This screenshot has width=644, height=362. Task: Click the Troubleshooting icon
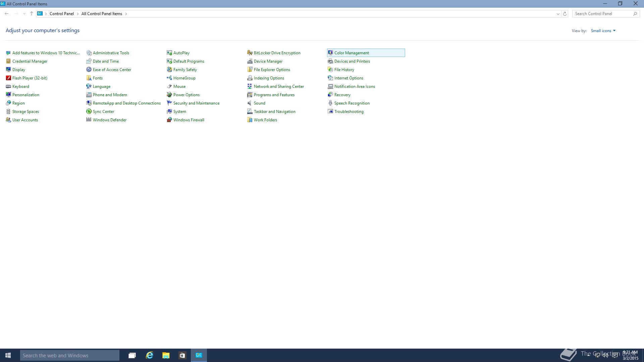pyautogui.click(x=330, y=112)
